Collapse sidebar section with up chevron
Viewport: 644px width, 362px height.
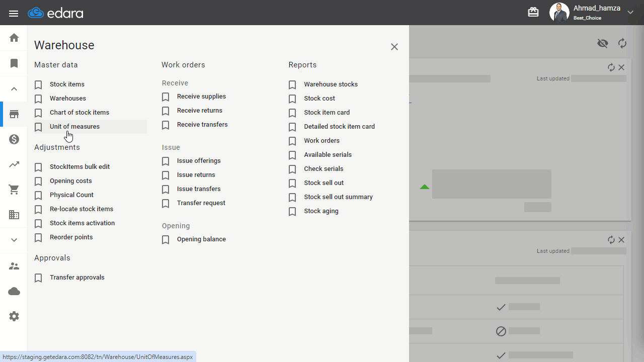click(14, 89)
